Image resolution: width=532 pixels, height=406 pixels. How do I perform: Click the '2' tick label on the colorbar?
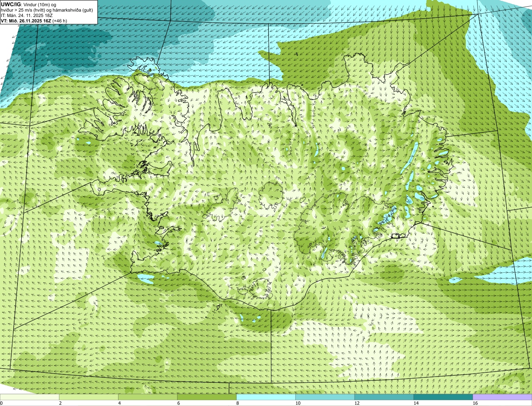click(x=60, y=403)
